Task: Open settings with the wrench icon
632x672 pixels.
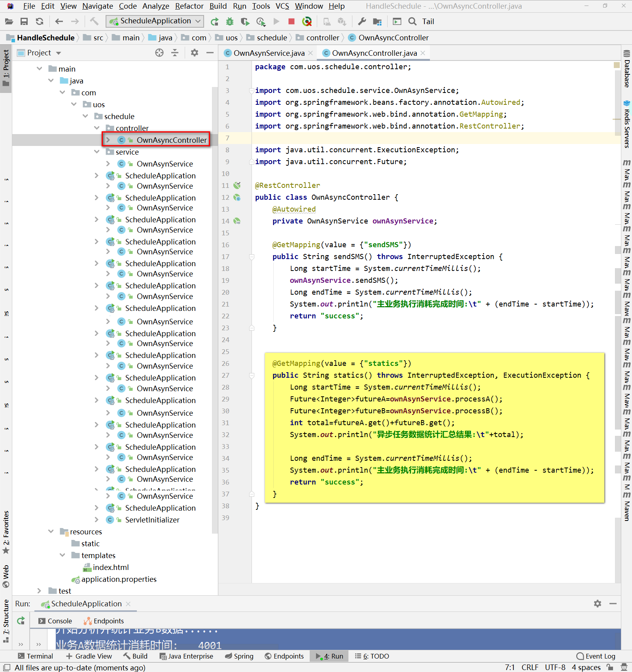Action: (x=362, y=22)
